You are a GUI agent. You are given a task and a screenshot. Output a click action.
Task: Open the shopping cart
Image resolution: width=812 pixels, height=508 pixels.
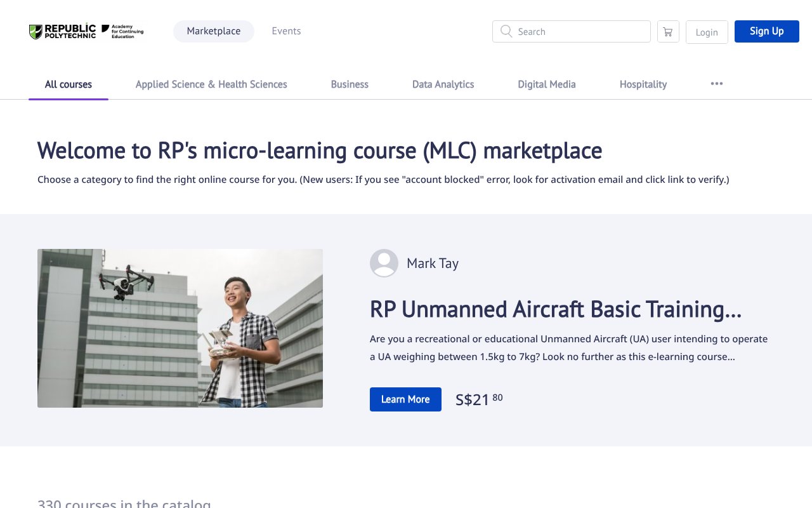(x=668, y=32)
